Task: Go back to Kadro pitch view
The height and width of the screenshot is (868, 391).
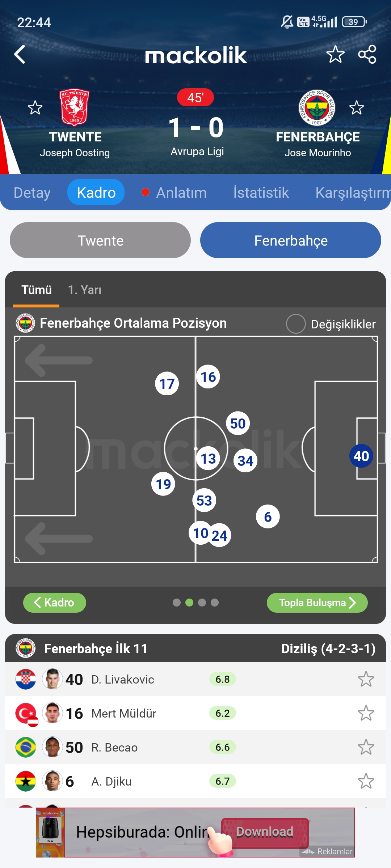Action: 55,603
